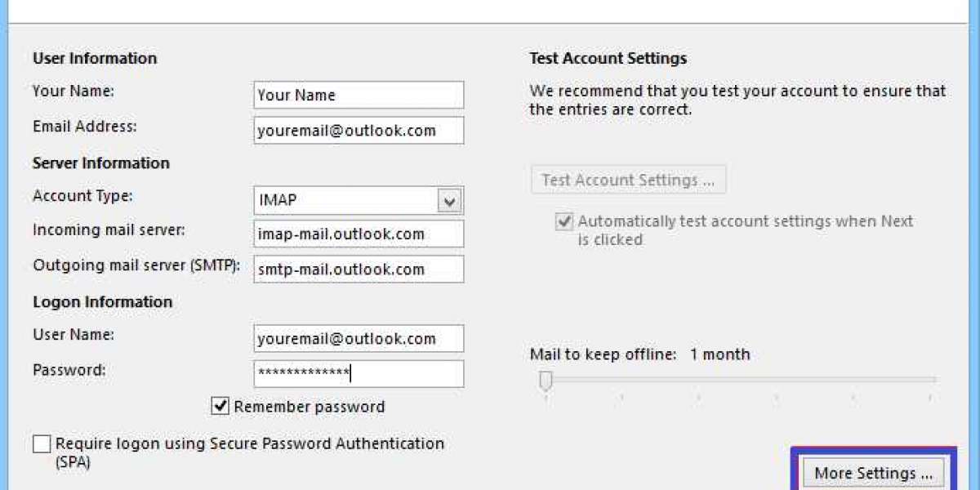Click the More Settings button

click(873, 473)
